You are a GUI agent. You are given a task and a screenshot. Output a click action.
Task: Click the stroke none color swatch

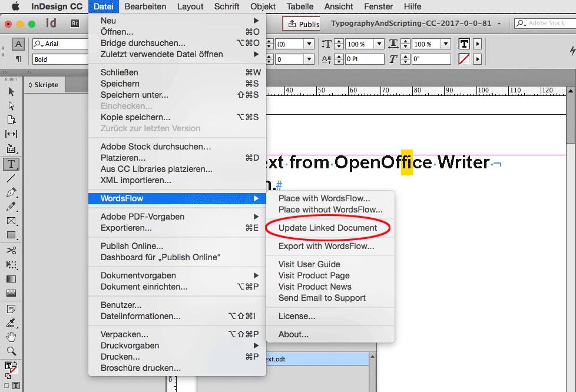click(464, 59)
